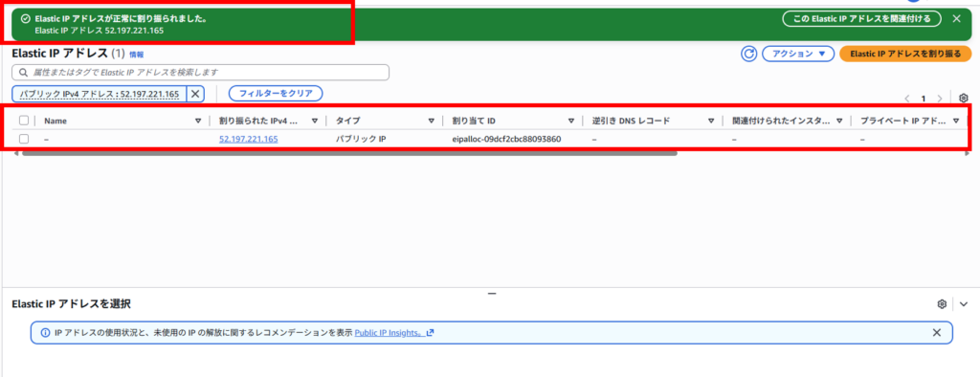Viewport: 980px width, 377px height.
Task: Sort by 関連付けられたインスタ column
Action: coord(839,121)
